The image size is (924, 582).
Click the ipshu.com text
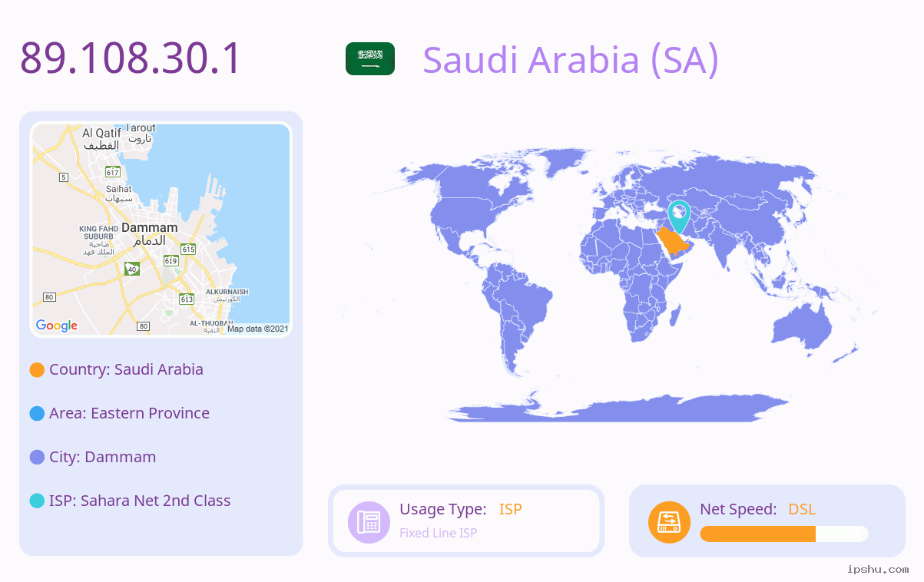click(878, 570)
